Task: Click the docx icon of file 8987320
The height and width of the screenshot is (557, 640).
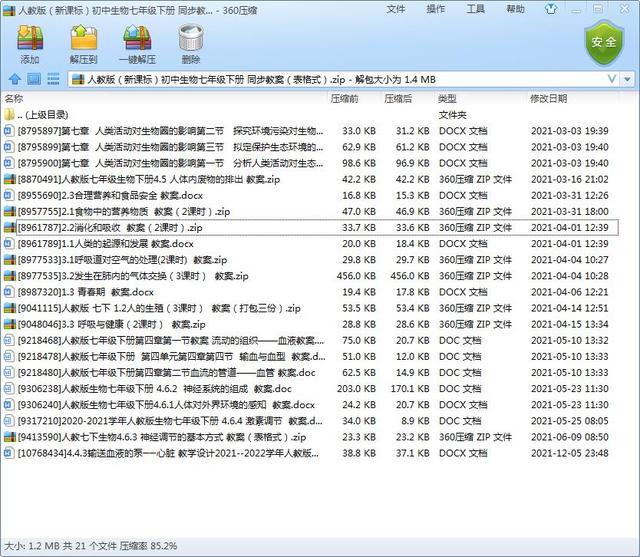Action: [x=9, y=292]
